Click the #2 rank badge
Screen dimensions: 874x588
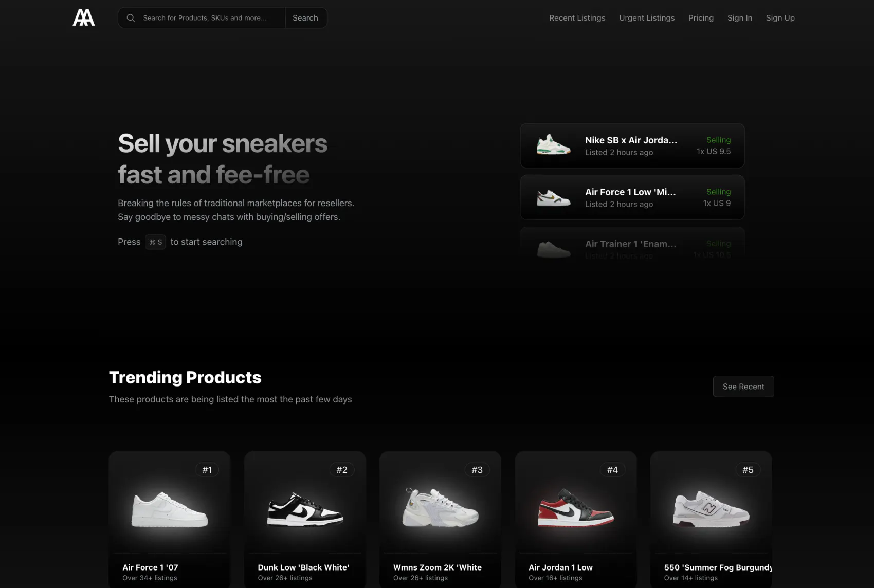pos(342,470)
